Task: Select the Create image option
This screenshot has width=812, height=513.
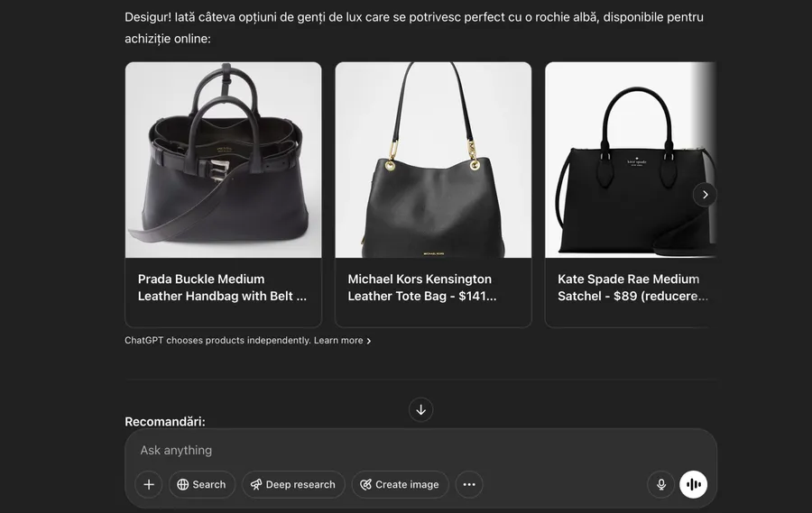Action: tap(400, 484)
